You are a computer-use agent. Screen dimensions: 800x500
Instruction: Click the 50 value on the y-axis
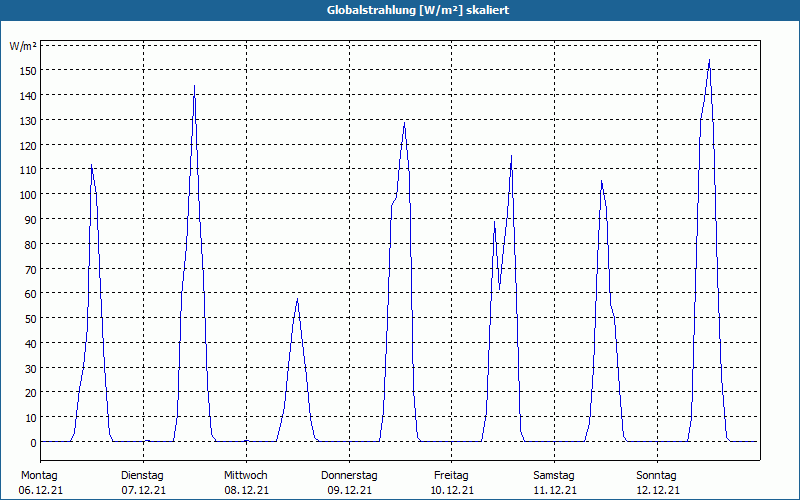click(32, 319)
